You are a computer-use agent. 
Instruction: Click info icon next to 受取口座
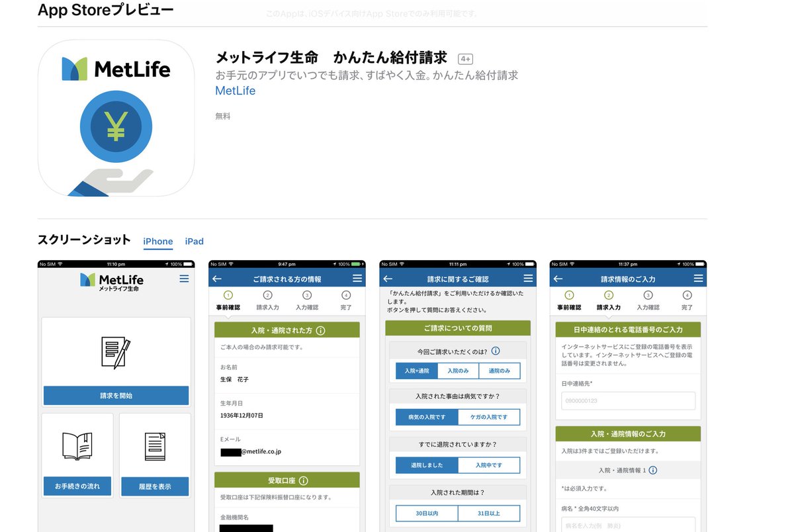[304, 480]
